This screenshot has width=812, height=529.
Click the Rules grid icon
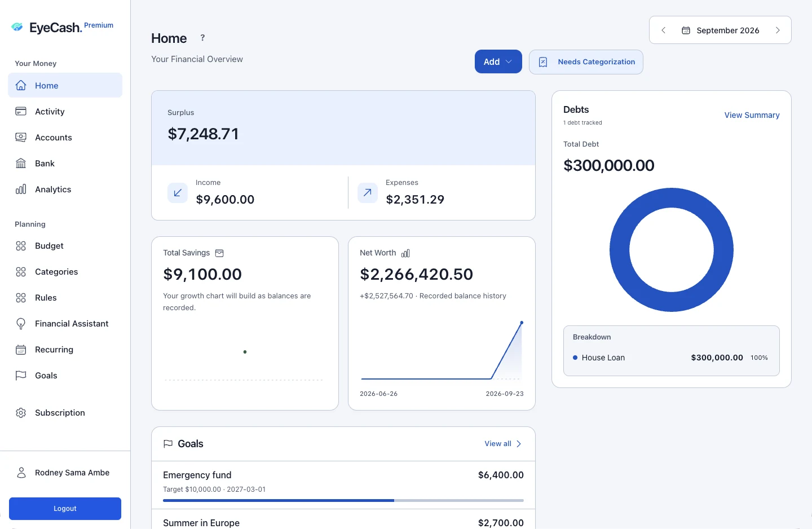[21, 298]
